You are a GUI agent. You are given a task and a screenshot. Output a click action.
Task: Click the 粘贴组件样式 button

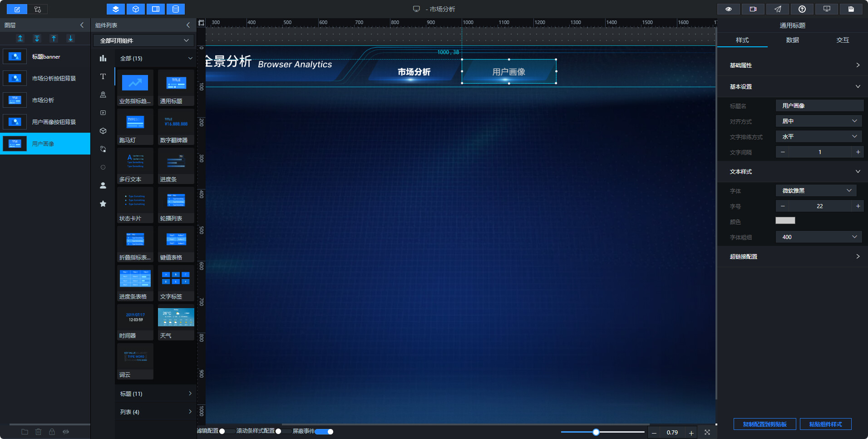pyautogui.click(x=825, y=424)
